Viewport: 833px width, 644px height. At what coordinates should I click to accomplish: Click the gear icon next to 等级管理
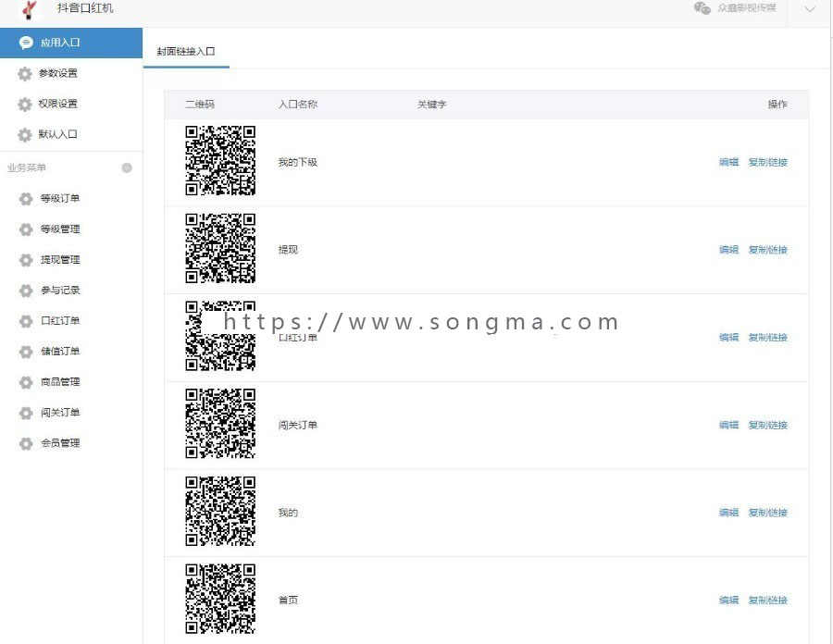[26, 229]
